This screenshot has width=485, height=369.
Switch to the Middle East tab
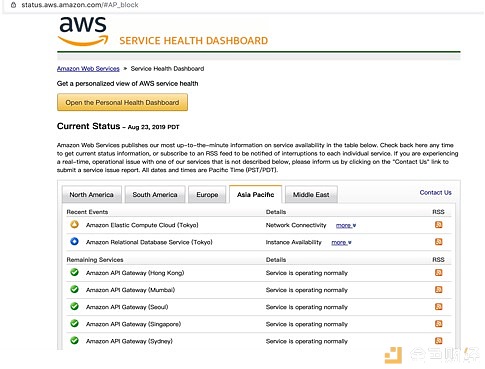coord(311,194)
